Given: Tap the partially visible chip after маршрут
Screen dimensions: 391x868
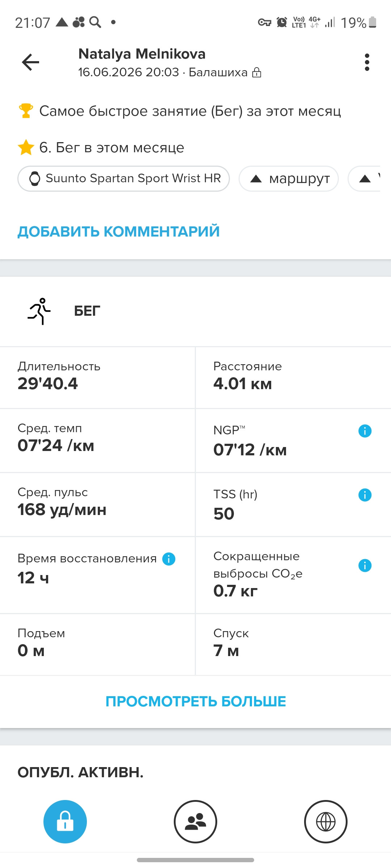Looking at the screenshot, I should point(364,179).
